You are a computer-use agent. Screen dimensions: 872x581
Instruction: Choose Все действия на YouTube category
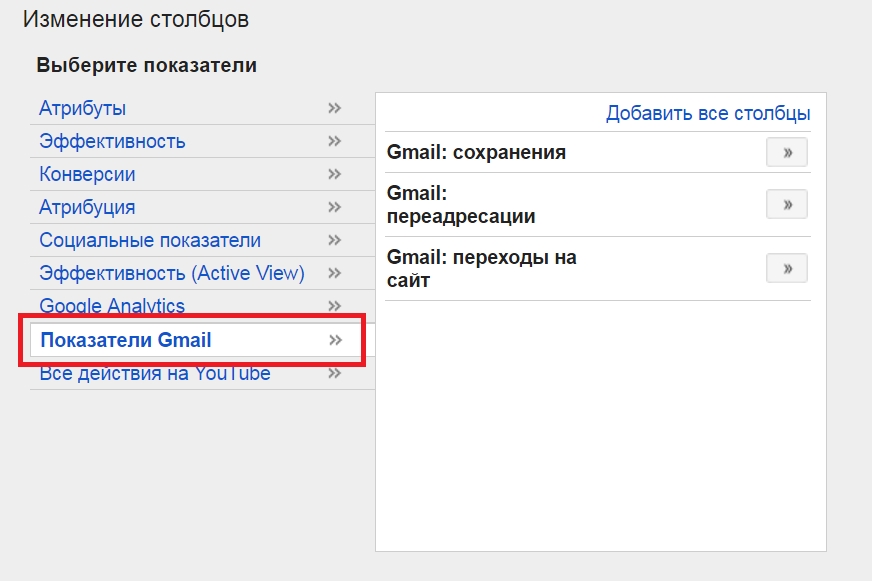pos(155,374)
